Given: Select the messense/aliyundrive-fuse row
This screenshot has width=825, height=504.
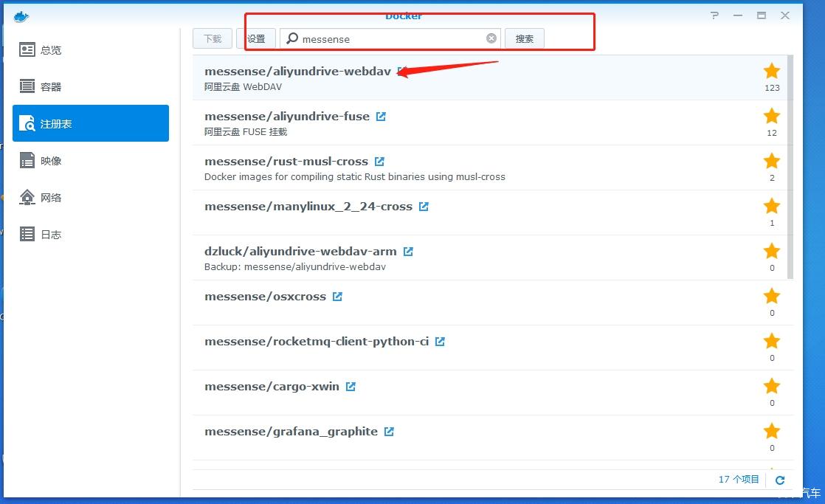Looking at the screenshot, I should 490,122.
